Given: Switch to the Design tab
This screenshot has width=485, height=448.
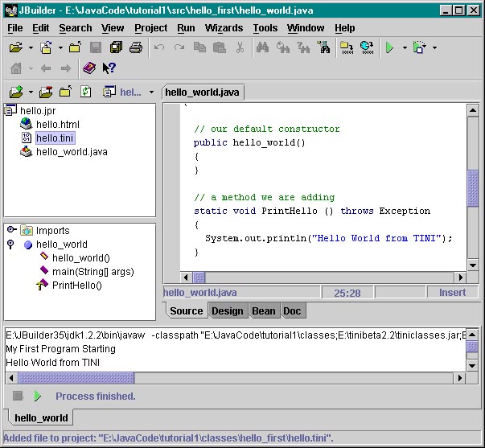Looking at the screenshot, I should click(x=227, y=311).
